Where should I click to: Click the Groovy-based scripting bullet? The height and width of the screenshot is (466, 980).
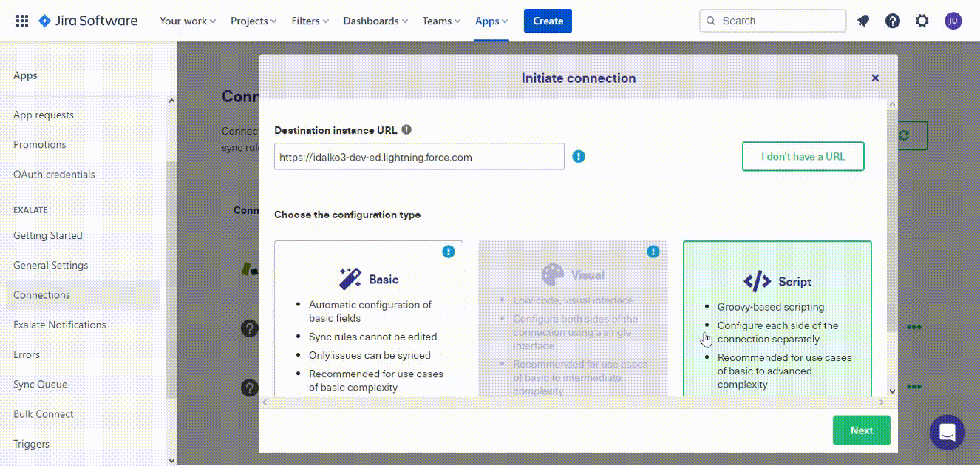click(771, 307)
